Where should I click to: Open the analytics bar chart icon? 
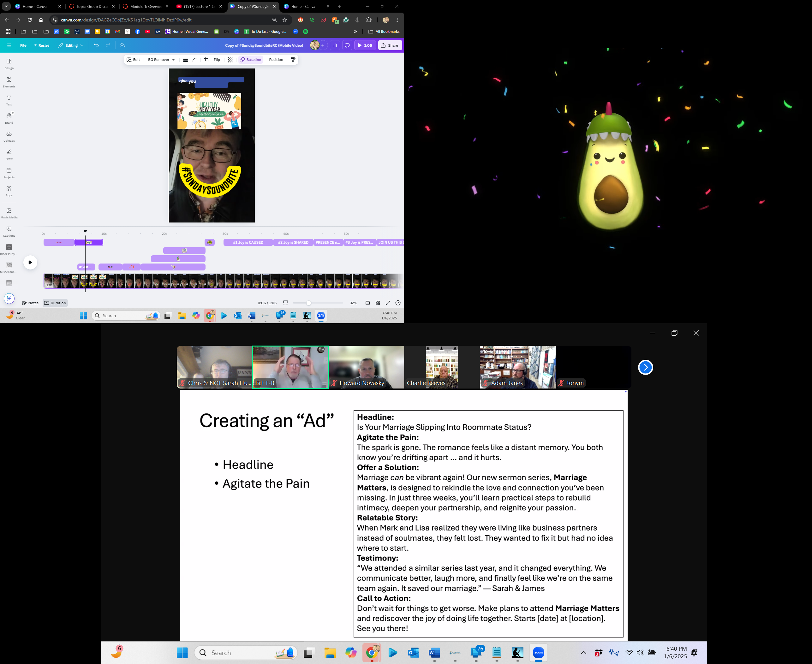335,45
